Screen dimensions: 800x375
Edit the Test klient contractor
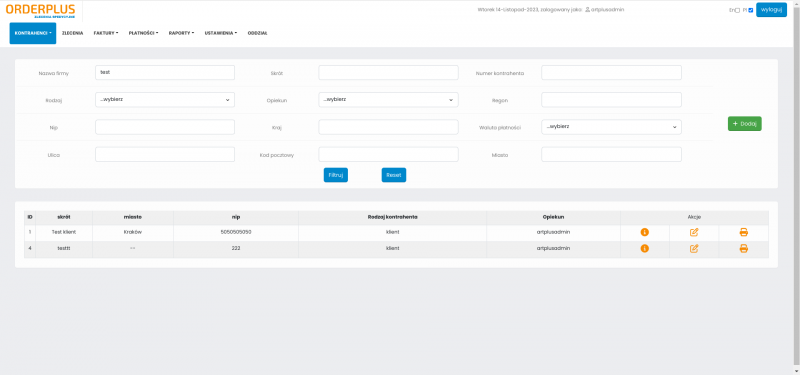[694, 232]
